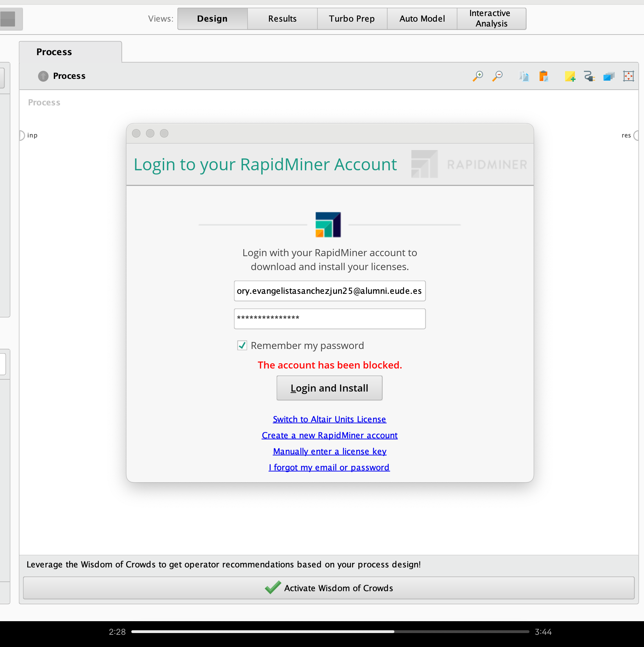The height and width of the screenshot is (647, 644).
Task: Click the zoom out magnifier icon
Action: pyautogui.click(x=497, y=76)
